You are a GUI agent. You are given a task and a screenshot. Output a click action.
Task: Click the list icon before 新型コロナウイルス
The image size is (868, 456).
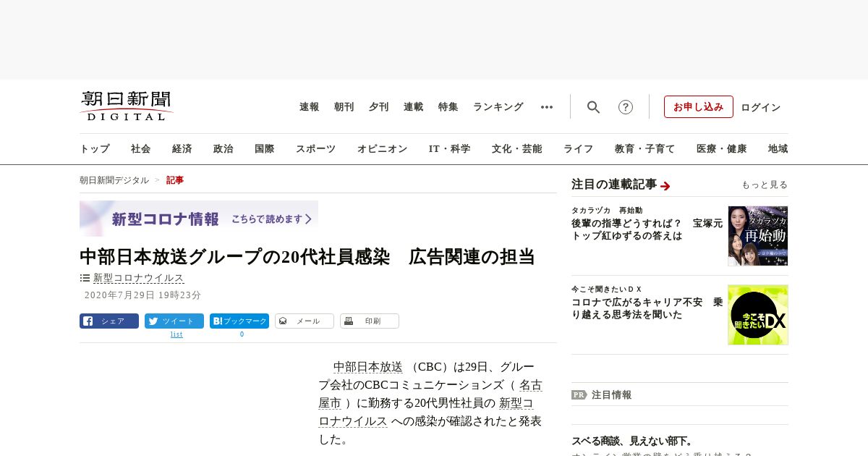tap(85, 278)
